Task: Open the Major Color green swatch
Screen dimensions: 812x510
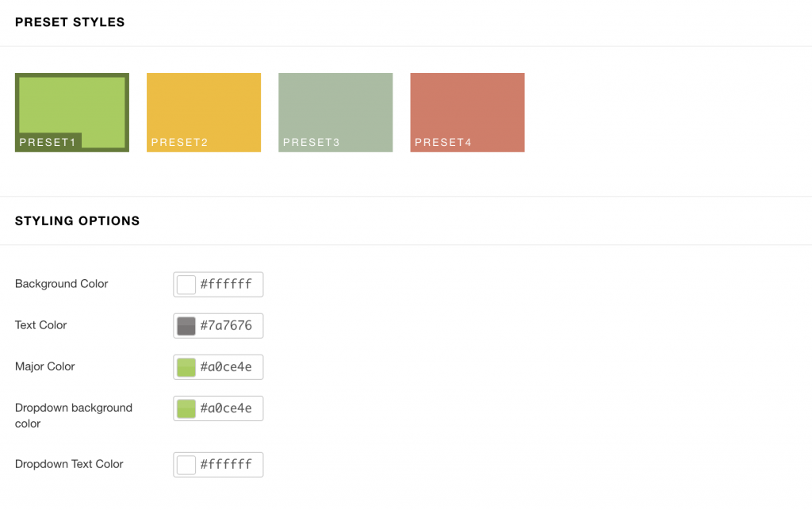Action: coord(186,366)
